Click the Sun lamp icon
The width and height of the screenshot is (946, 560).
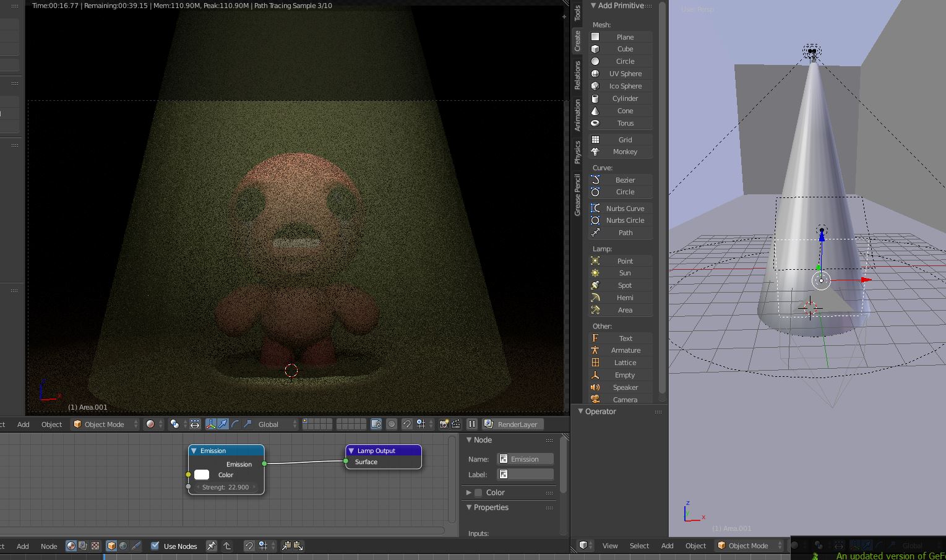click(x=595, y=273)
